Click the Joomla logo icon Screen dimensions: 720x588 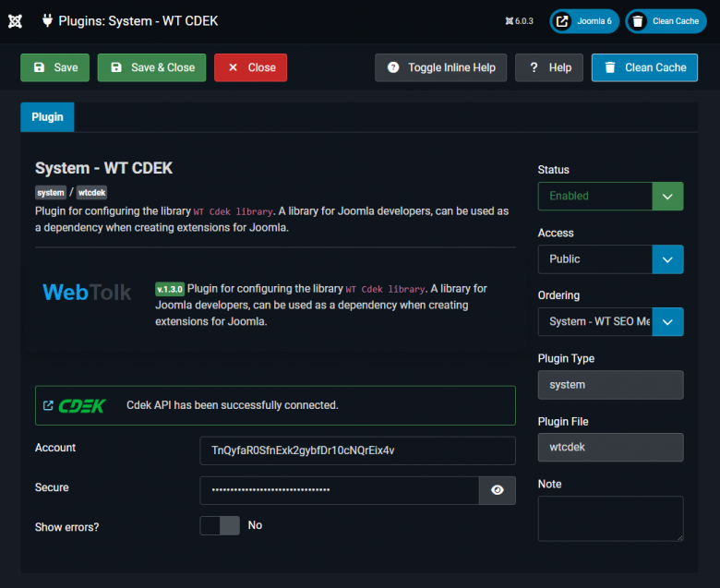pyautogui.click(x=15, y=20)
